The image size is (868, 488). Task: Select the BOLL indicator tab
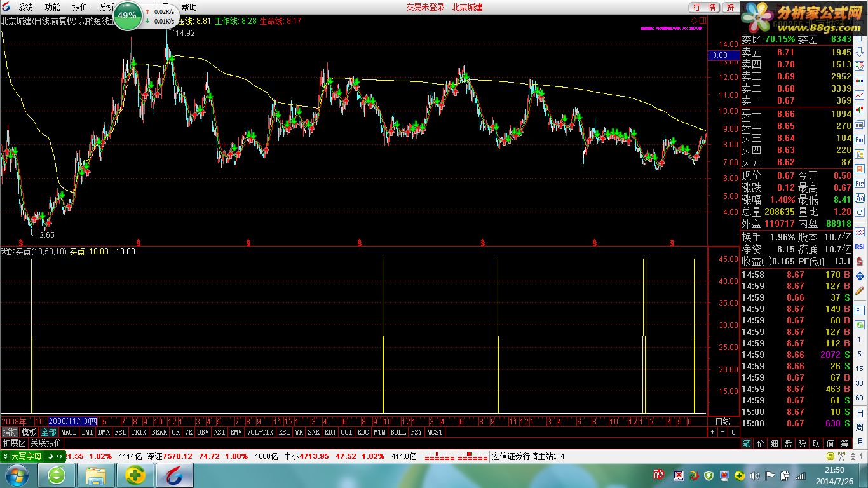click(398, 432)
